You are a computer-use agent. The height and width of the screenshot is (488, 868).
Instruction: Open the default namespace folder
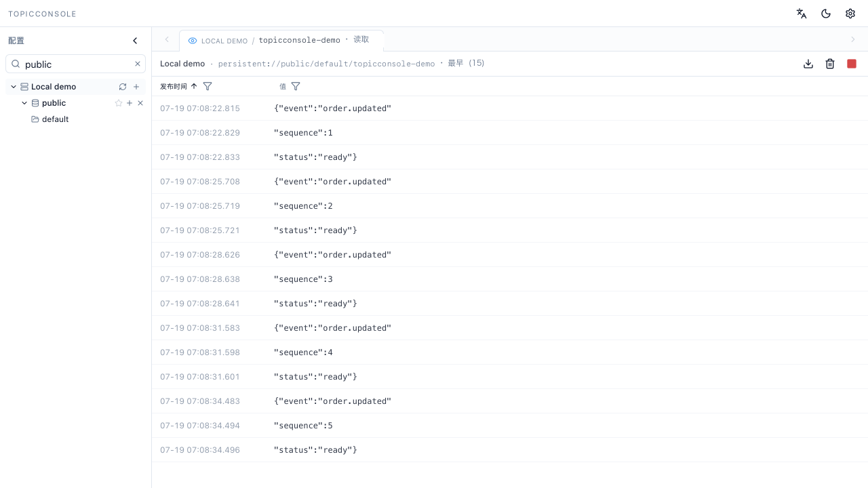pyautogui.click(x=55, y=119)
